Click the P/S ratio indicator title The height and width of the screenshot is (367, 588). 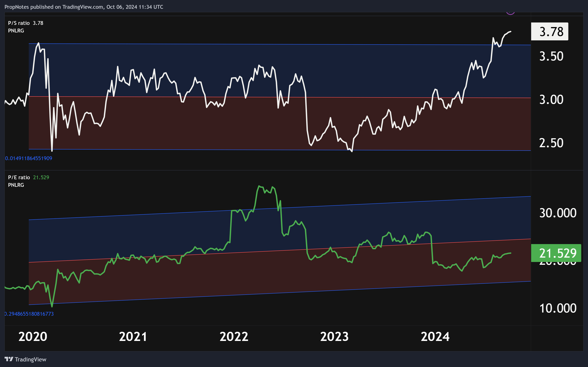click(x=19, y=23)
